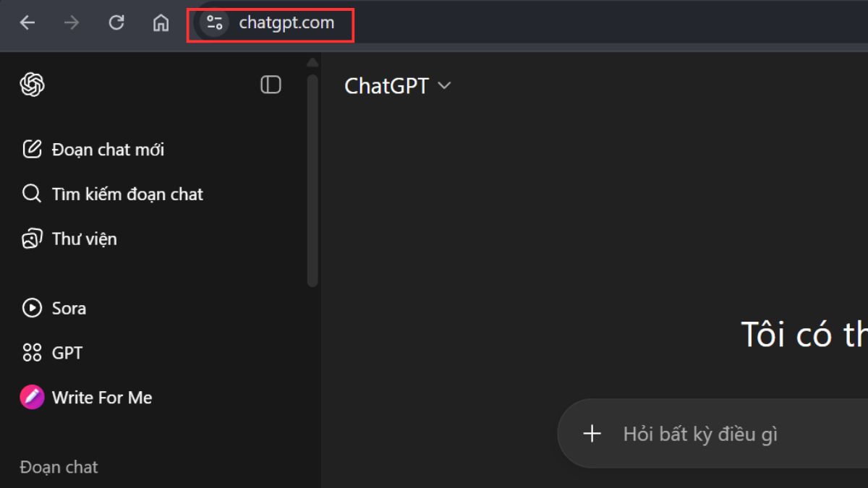Open the GPT explore page
Viewport: 868px width, 488px height.
click(x=52, y=353)
